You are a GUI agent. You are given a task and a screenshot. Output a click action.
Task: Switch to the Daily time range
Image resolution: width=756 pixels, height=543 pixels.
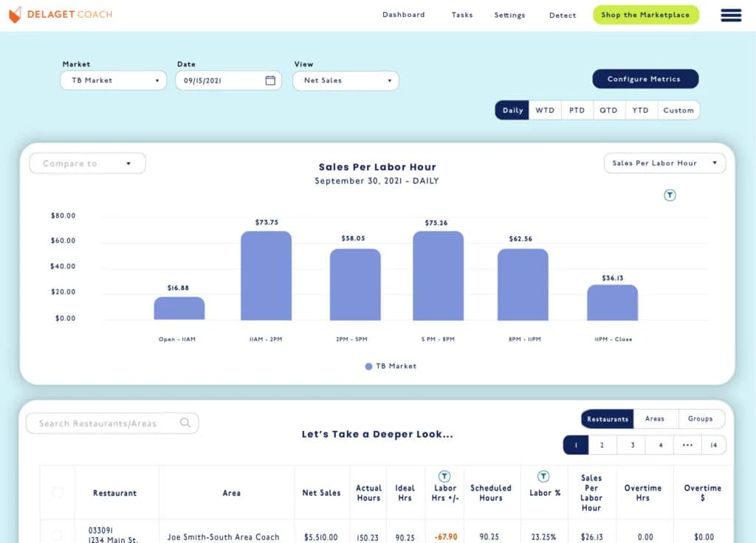pyautogui.click(x=512, y=110)
